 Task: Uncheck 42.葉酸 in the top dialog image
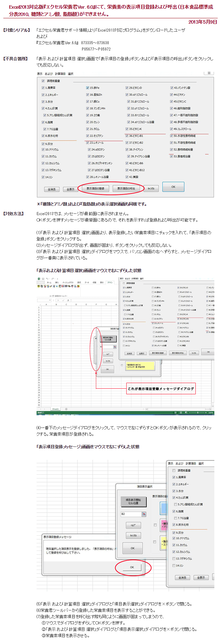click(x=127, y=177)
